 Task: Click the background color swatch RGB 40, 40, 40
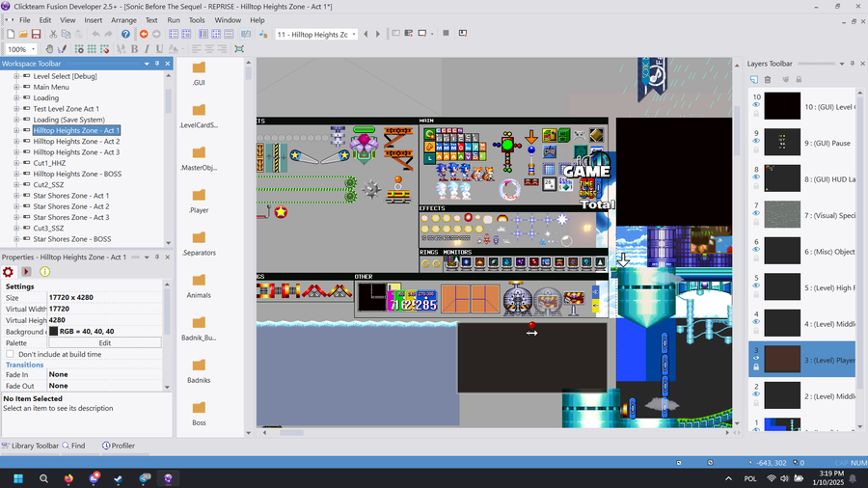click(x=54, y=332)
